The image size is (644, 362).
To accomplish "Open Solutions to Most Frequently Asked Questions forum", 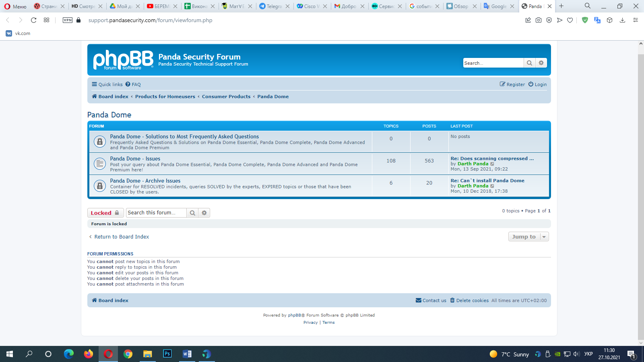I will [184, 137].
